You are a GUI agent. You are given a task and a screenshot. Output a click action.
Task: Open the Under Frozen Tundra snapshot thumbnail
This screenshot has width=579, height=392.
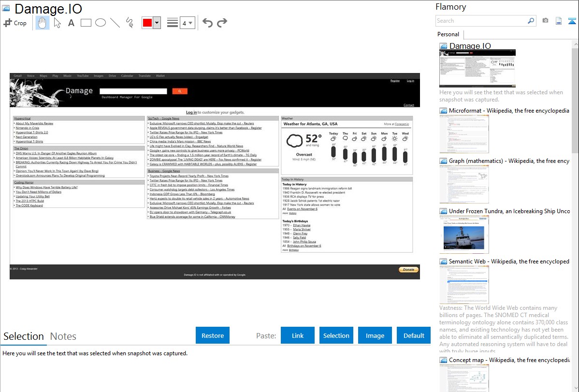(x=464, y=234)
